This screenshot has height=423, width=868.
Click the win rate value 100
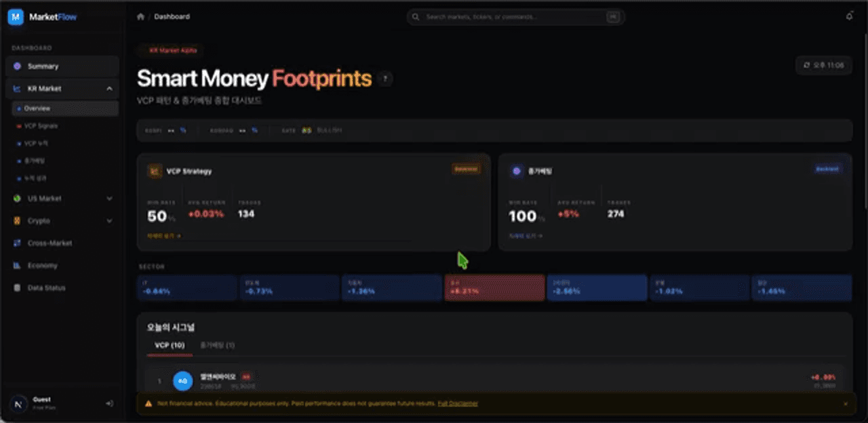tap(522, 216)
